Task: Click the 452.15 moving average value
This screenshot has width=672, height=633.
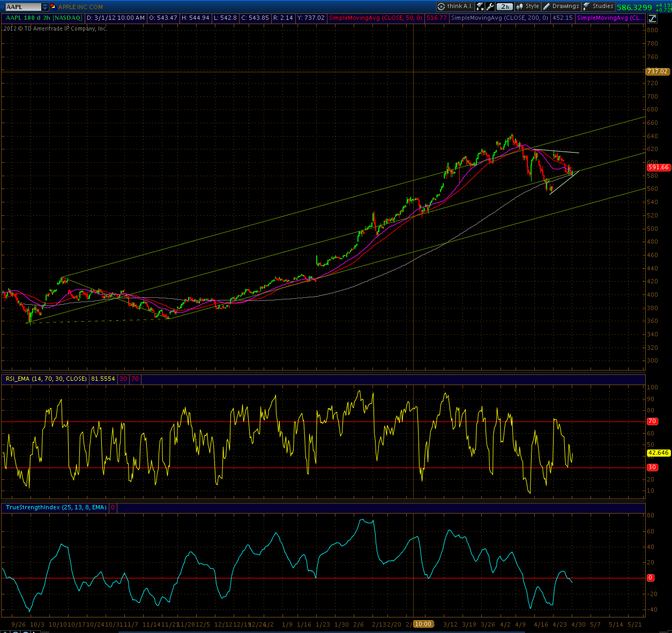Action: coord(563,18)
